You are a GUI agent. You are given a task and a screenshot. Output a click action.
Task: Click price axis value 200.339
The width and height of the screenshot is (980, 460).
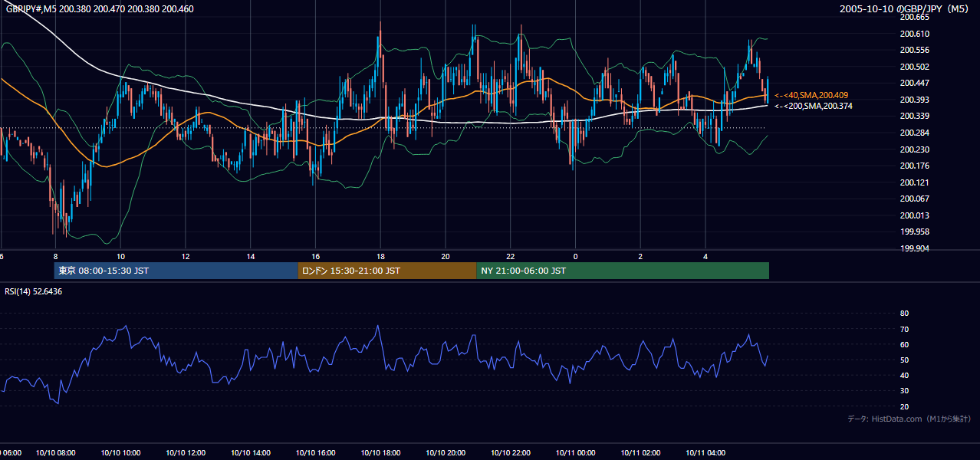[914, 116]
